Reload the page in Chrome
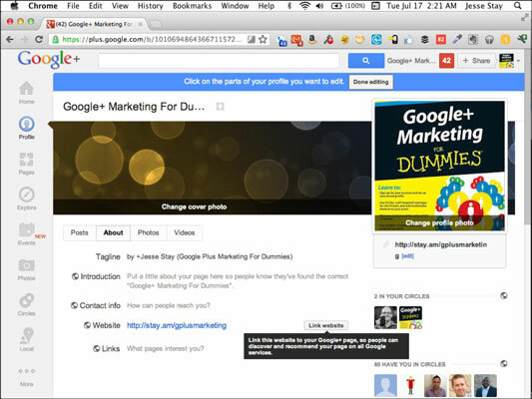 click(39, 39)
